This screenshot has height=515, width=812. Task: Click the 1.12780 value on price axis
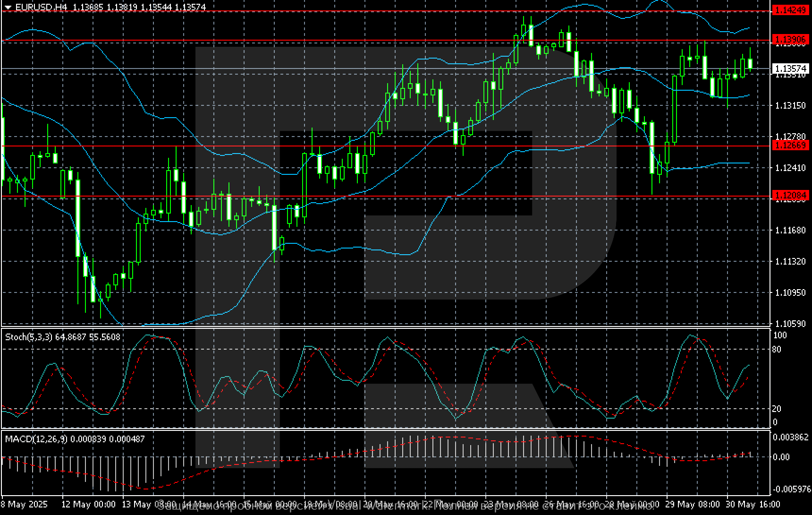(x=791, y=137)
